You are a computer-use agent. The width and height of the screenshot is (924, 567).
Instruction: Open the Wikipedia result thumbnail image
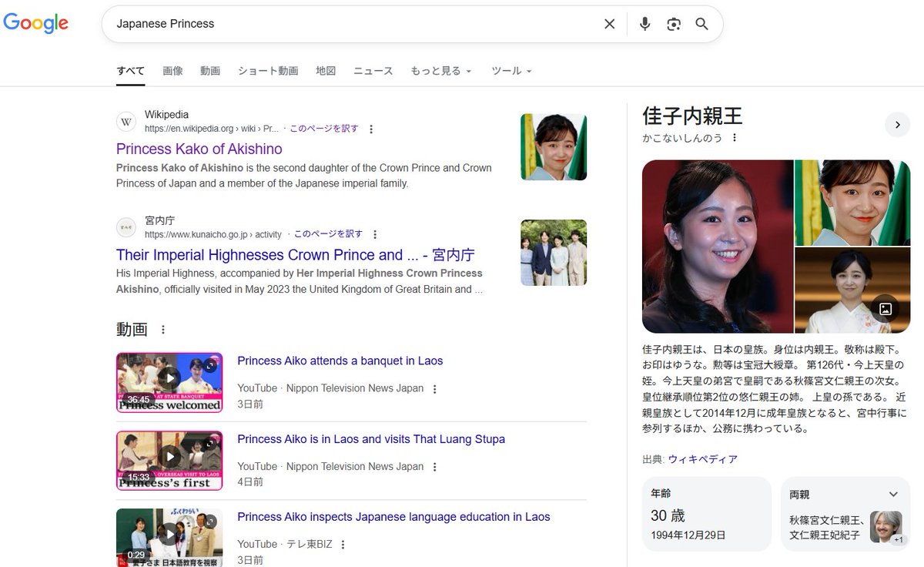(554, 147)
